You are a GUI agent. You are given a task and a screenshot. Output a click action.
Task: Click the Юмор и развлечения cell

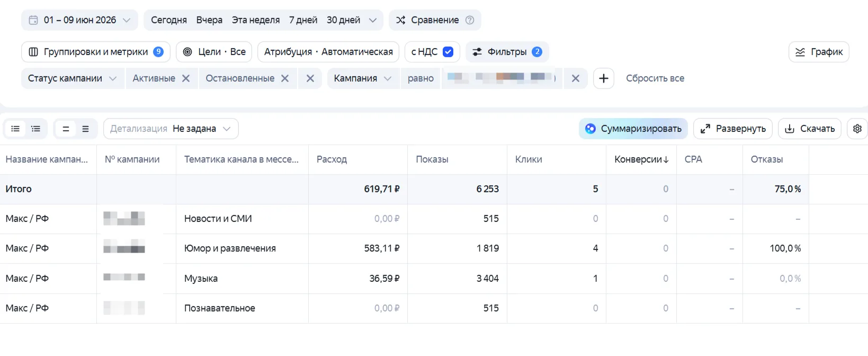click(x=230, y=248)
